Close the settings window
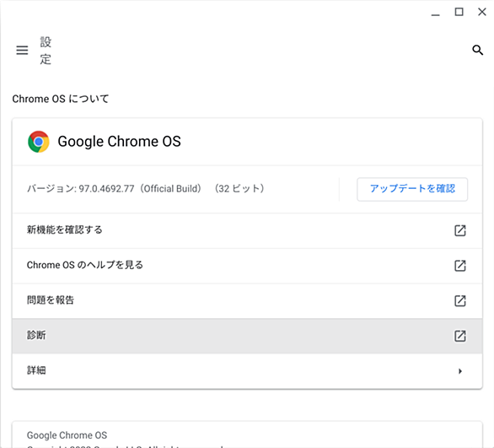The height and width of the screenshot is (448, 494). point(482,12)
